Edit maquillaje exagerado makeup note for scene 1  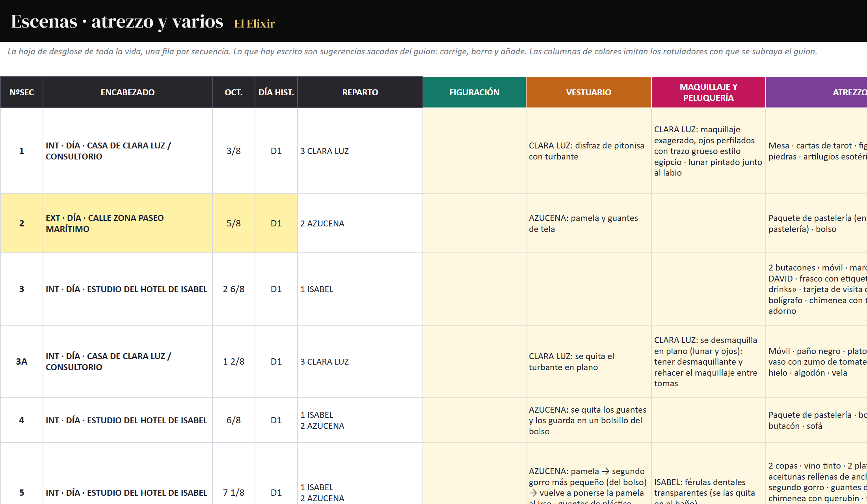[x=708, y=151]
